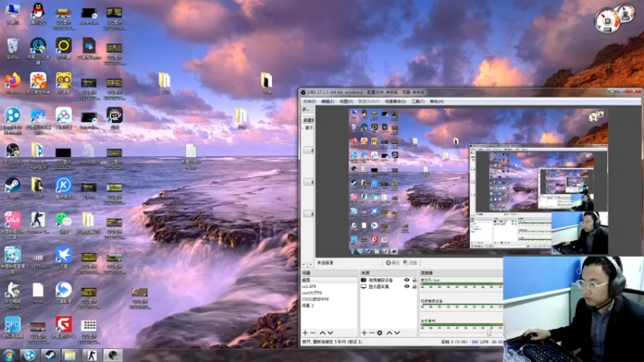Click the left arrow on the source toolbar
Screen dimensions: 644x362
(x=304, y=264)
